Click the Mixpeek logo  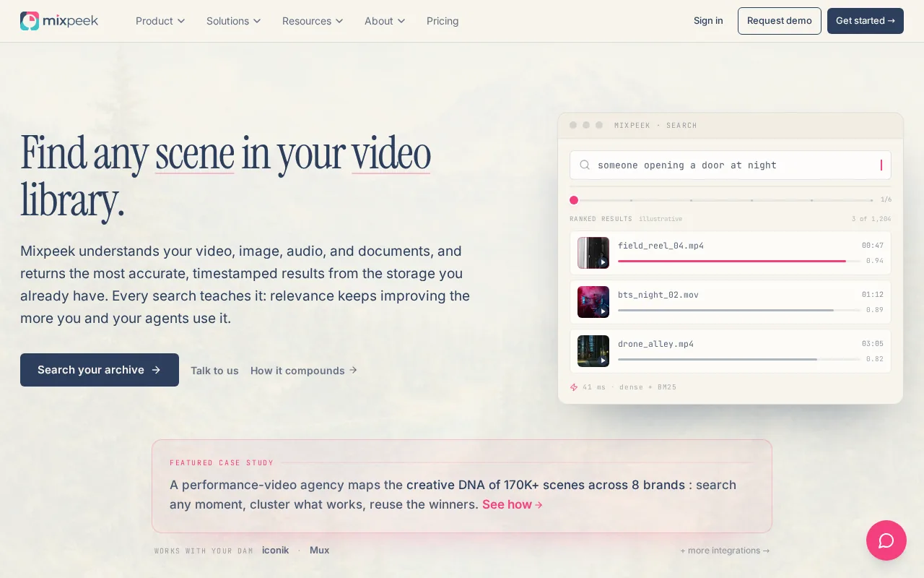pos(59,21)
